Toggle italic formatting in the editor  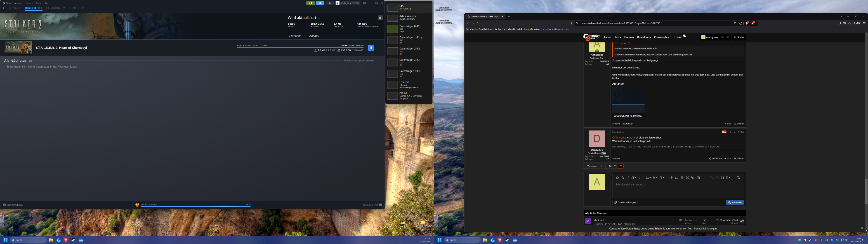628,178
